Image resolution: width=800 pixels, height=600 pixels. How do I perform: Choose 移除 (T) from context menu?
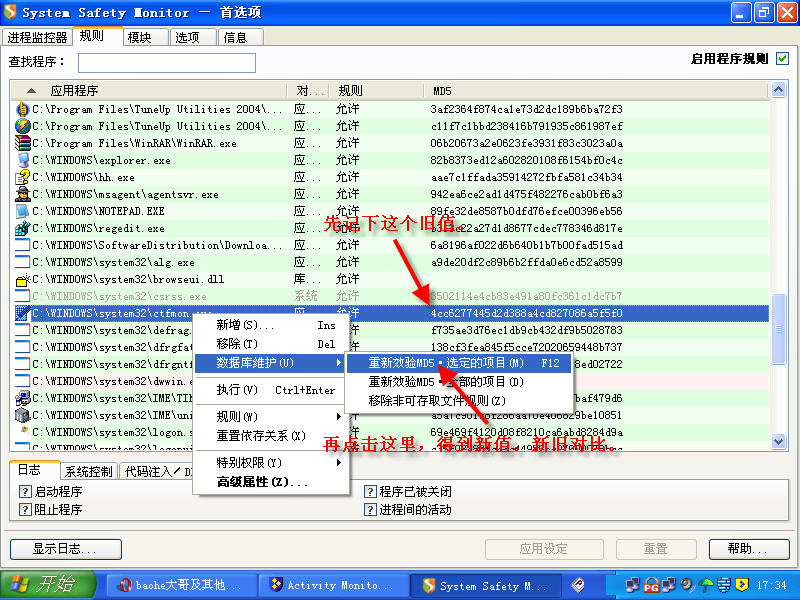click(x=271, y=344)
